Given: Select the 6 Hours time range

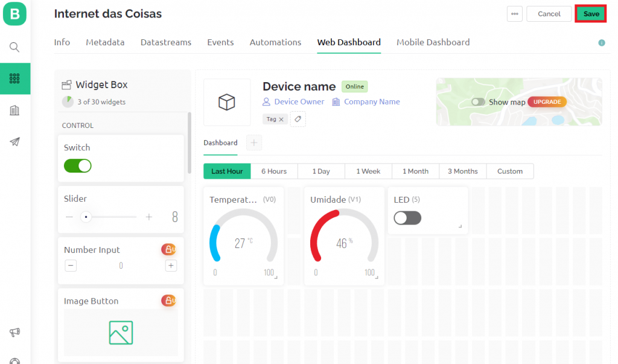Looking at the screenshot, I should (274, 171).
